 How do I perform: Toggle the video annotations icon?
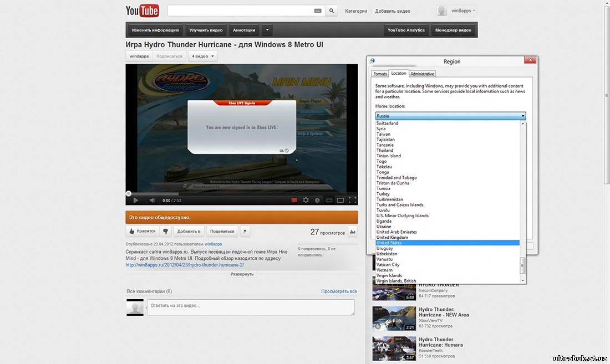coord(294,201)
